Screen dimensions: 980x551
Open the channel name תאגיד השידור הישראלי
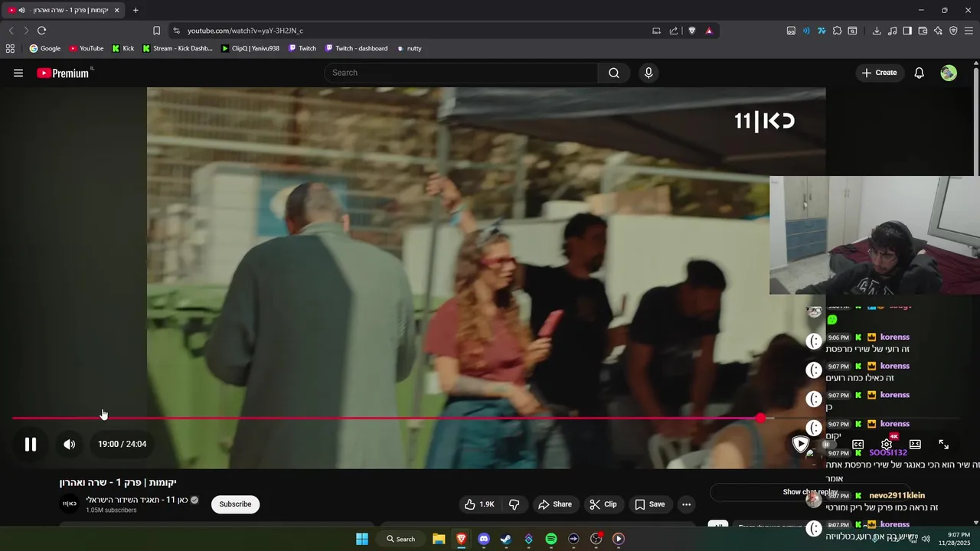coord(137,500)
